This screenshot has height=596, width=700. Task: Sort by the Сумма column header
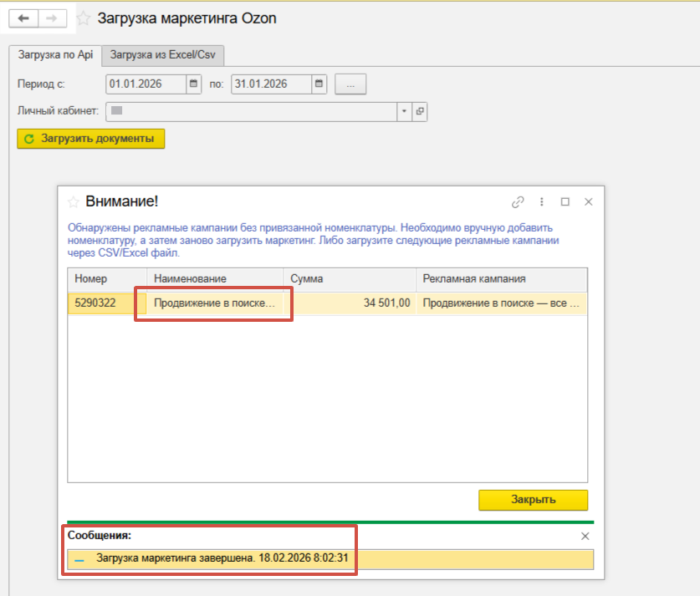tap(349, 278)
